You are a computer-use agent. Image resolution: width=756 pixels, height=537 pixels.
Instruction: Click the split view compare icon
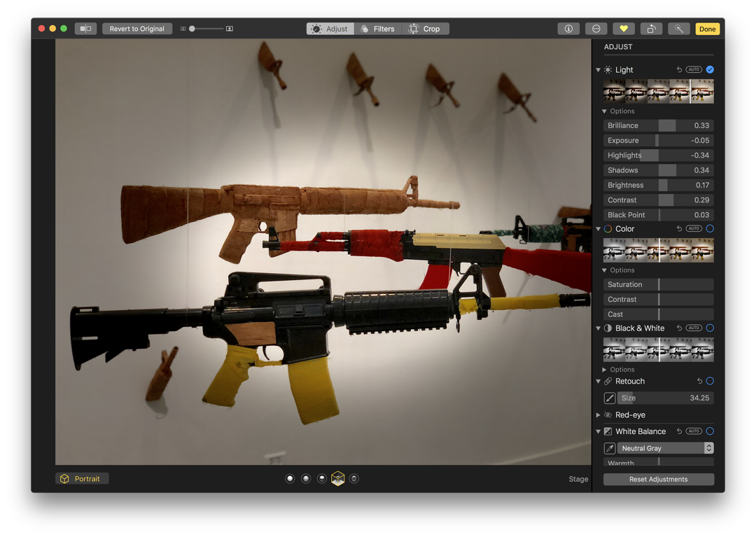[x=86, y=29]
